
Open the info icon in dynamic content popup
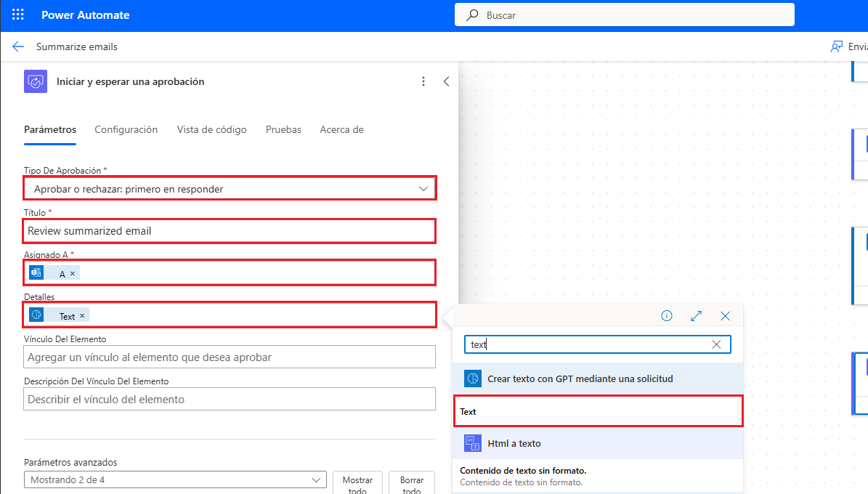pyautogui.click(x=667, y=316)
